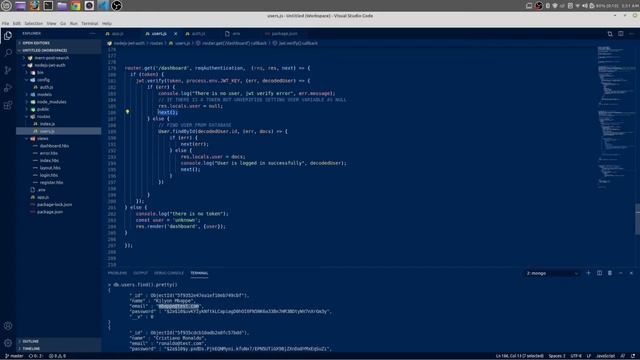Open Firefox from the top taskbar
The image size is (640, 360).
point(34,6)
